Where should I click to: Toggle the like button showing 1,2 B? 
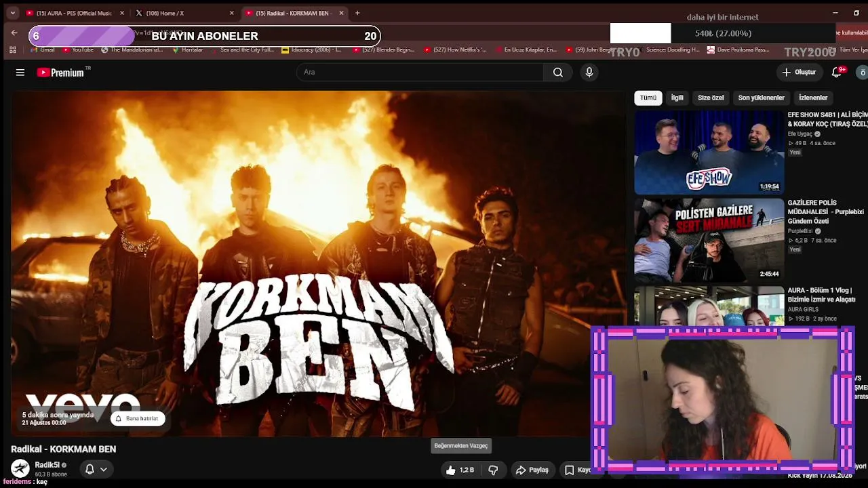tap(460, 470)
